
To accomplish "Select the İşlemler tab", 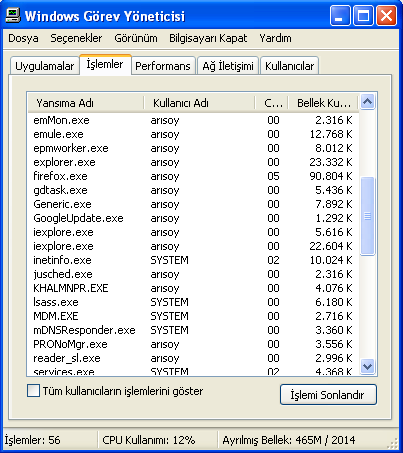I will [105, 64].
